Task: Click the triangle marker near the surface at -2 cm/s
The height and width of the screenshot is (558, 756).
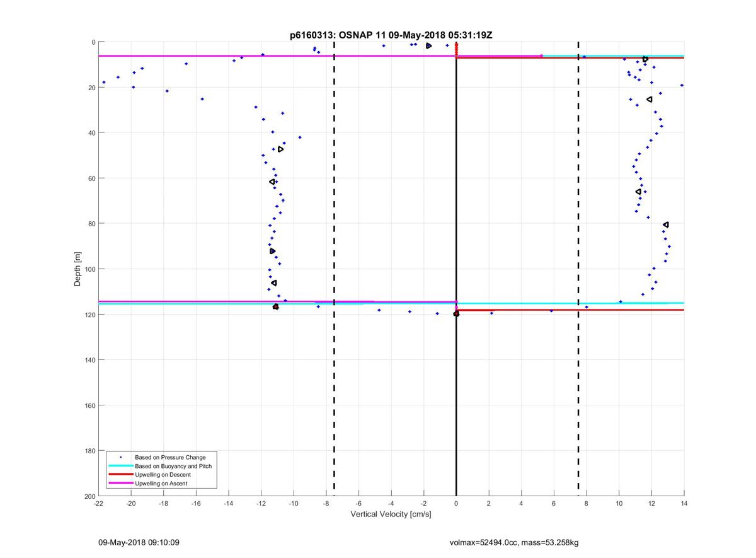Action: pyautogui.click(x=428, y=46)
